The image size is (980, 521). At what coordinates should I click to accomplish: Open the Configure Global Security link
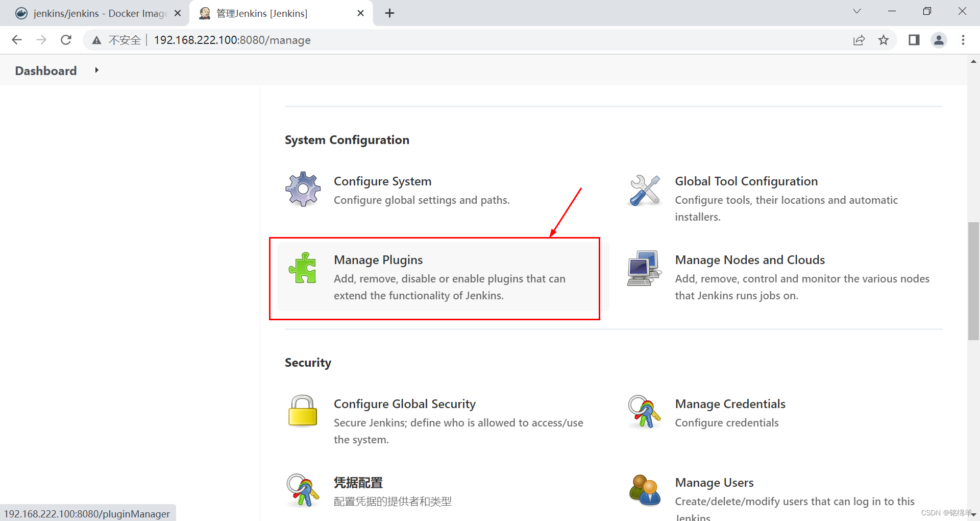(x=405, y=404)
